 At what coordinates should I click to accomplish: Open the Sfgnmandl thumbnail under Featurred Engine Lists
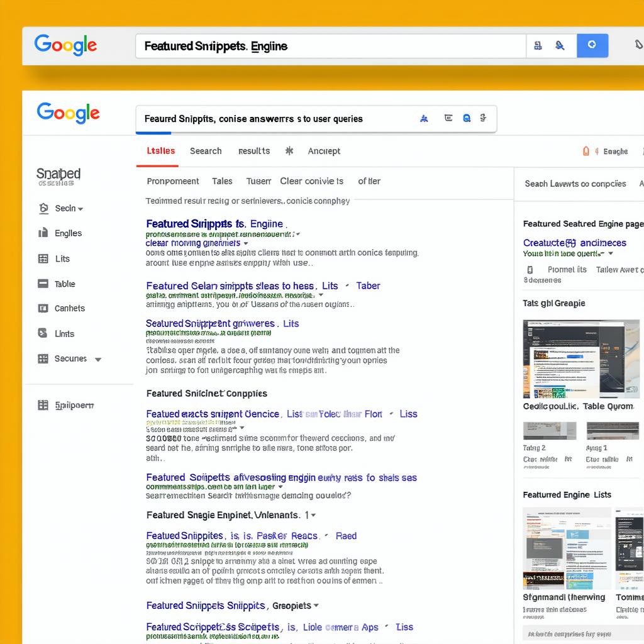tap(567, 548)
